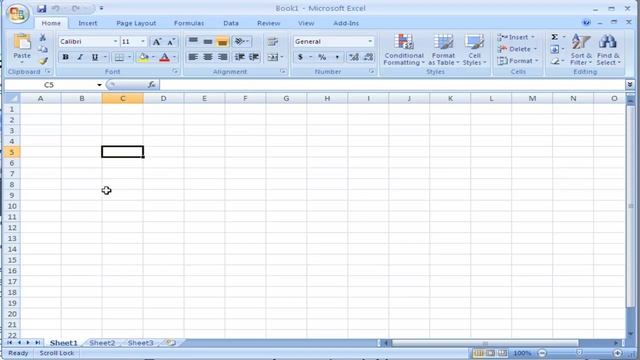
Task: Click Format button in Cells group
Action: [518, 61]
